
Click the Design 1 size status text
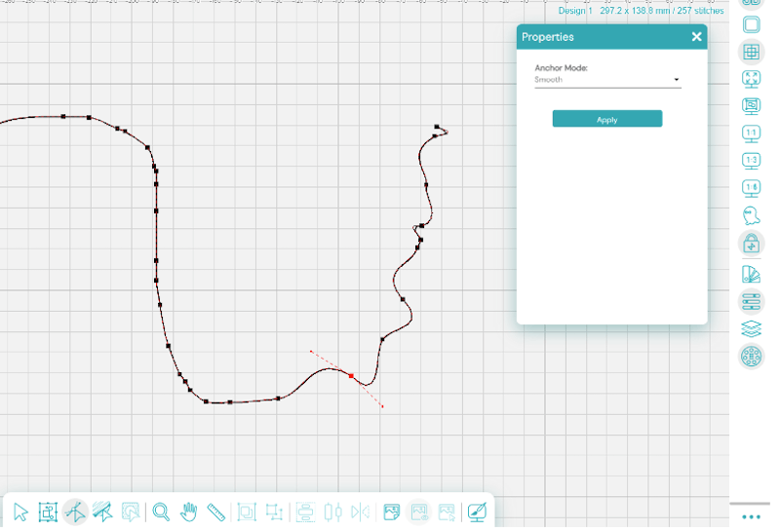[x=641, y=11]
